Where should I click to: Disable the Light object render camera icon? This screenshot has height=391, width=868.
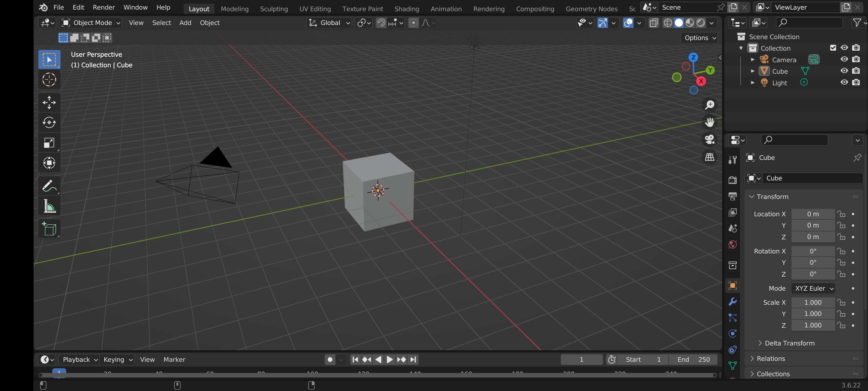click(x=856, y=82)
